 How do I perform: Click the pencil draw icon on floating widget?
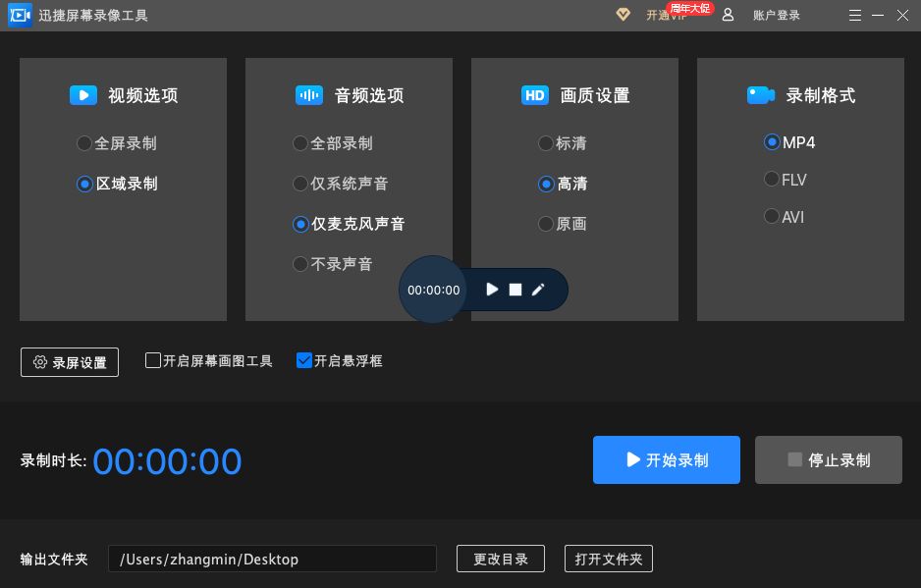(x=538, y=290)
